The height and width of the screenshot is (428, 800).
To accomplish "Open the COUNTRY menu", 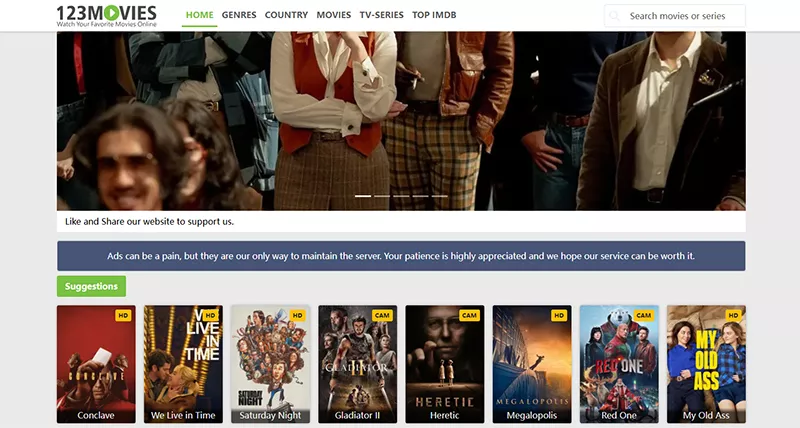I will click(286, 15).
